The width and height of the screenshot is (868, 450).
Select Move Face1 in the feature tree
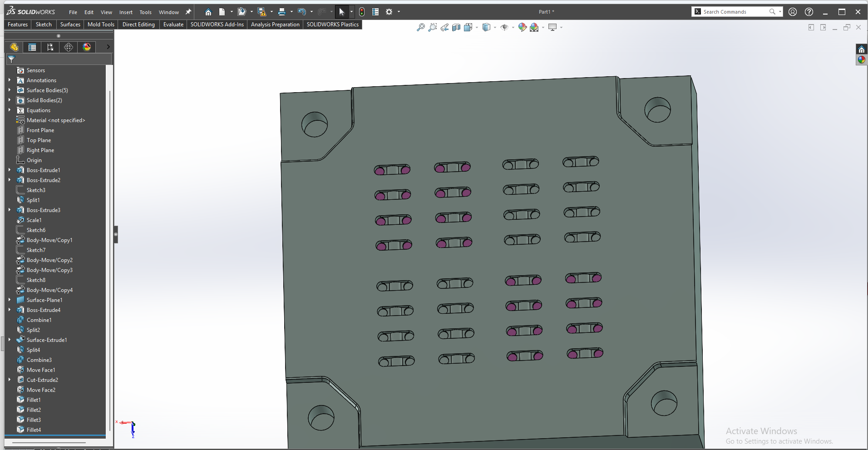click(41, 370)
